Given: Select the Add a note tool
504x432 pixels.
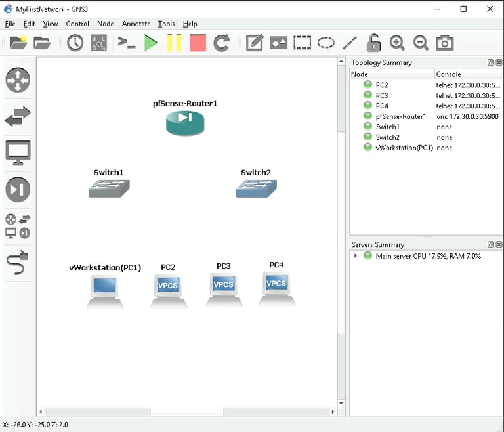Looking at the screenshot, I should (255, 43).
